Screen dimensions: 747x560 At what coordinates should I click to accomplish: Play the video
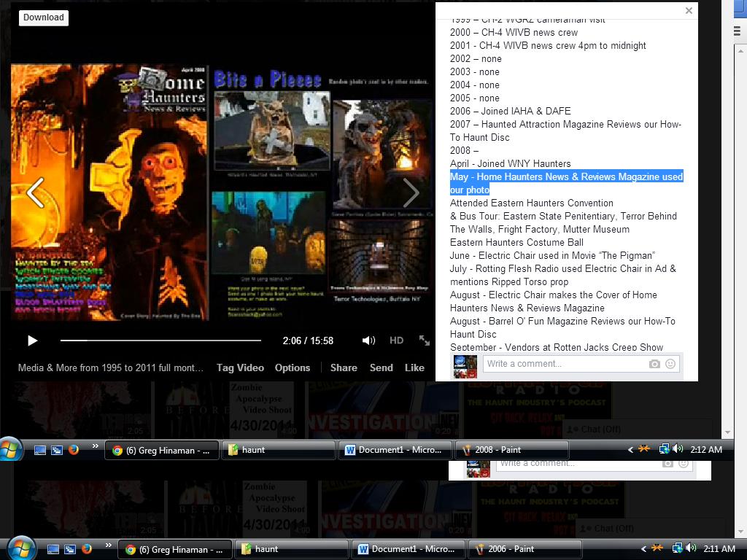click(32, 341)
